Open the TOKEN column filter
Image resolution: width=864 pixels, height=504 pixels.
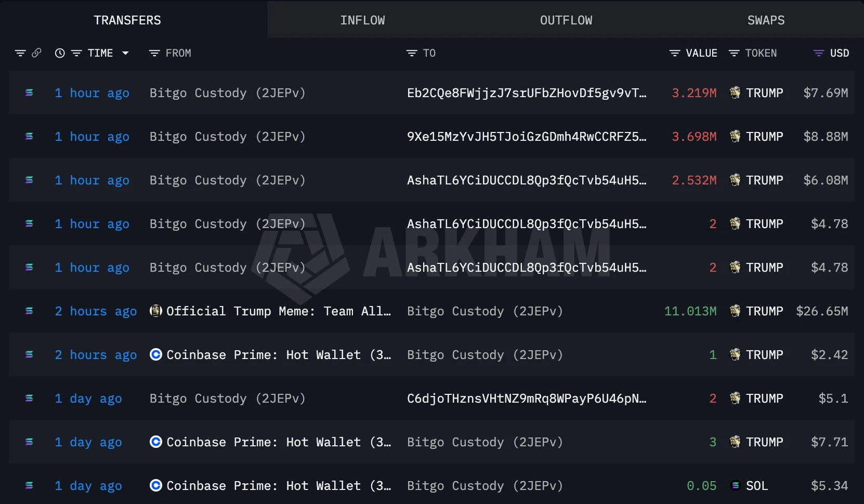734,53
